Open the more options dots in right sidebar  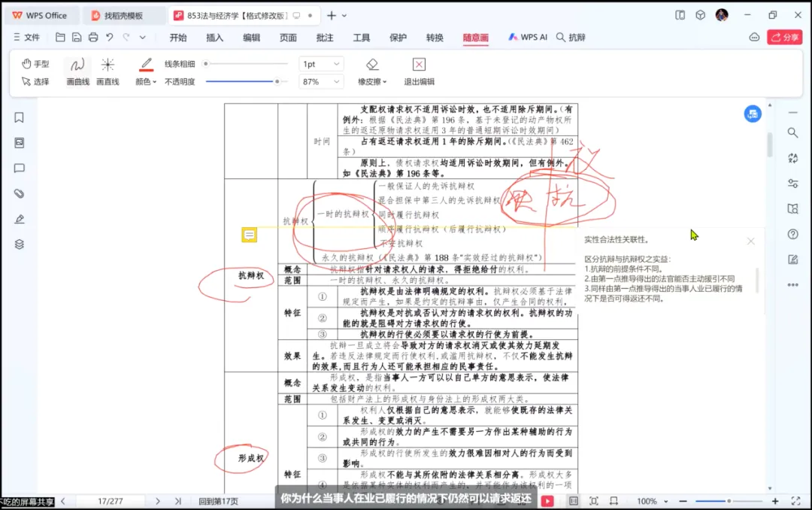click(793, 285)
